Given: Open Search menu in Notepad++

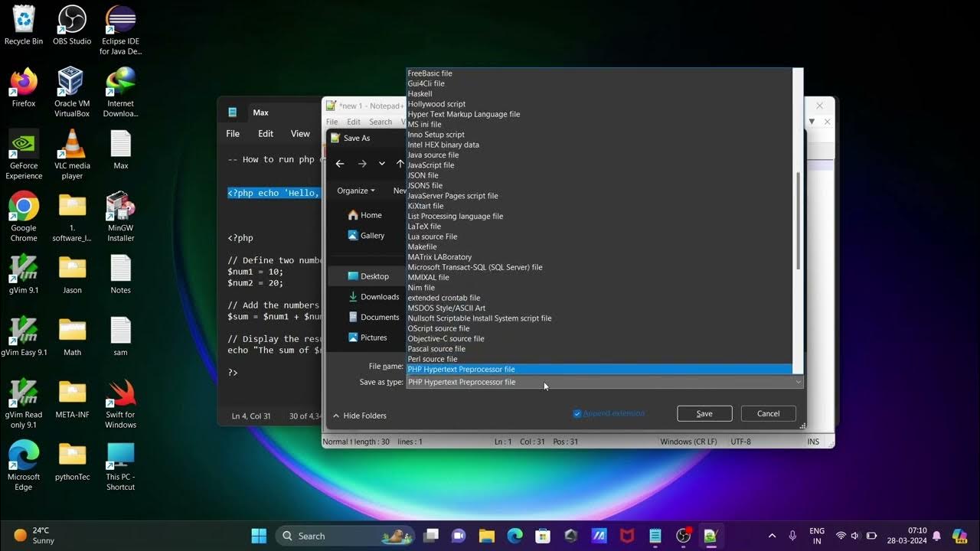Looking at the screenshot, I should (381, 122).
